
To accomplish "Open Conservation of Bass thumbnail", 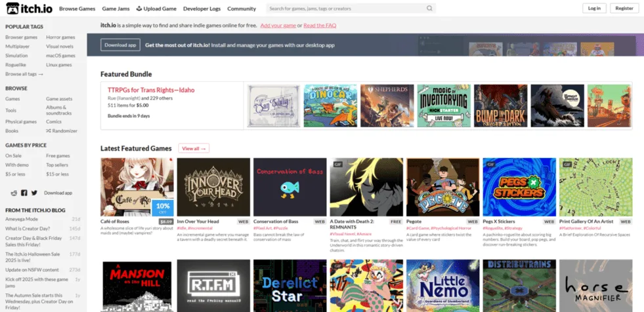I will (290, 187).
